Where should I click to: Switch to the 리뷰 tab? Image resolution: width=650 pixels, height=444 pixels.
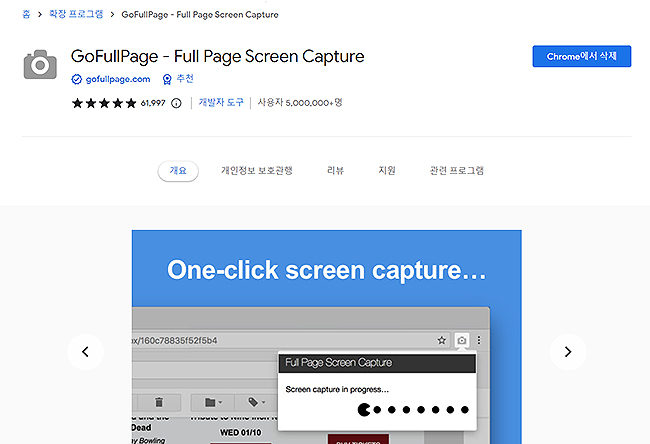[335, 171]
